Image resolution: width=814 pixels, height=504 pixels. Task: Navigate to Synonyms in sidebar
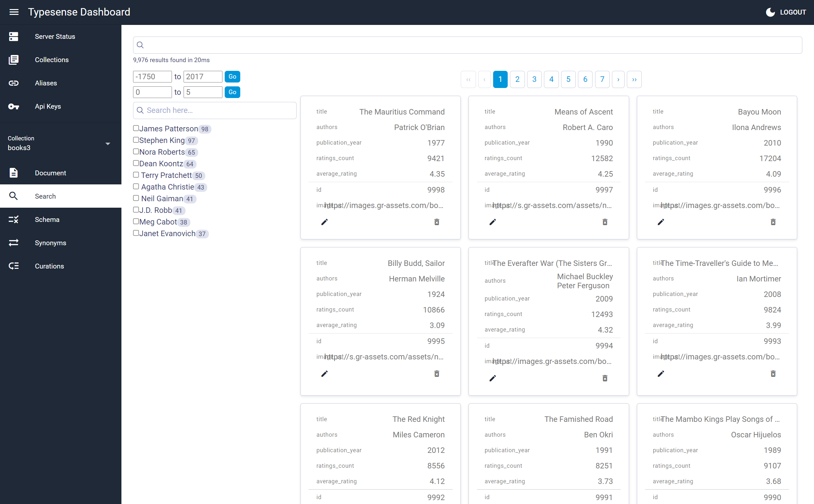tap(51, 243)
